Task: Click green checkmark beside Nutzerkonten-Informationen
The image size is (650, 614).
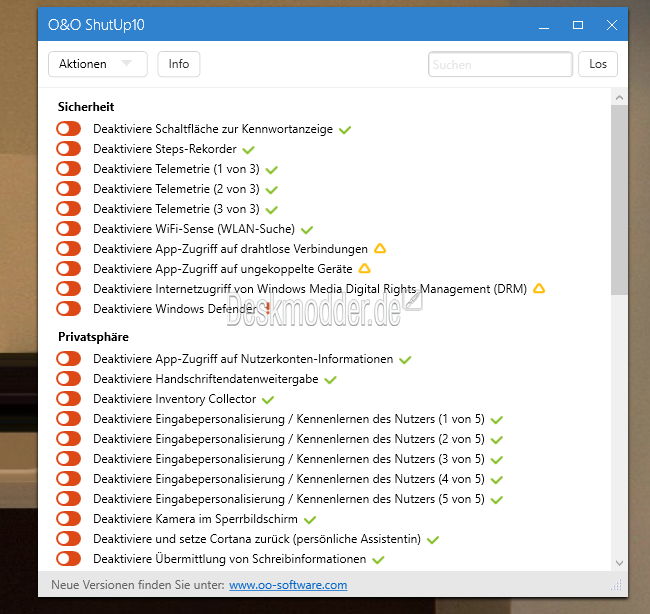Action: pos(405,360)
